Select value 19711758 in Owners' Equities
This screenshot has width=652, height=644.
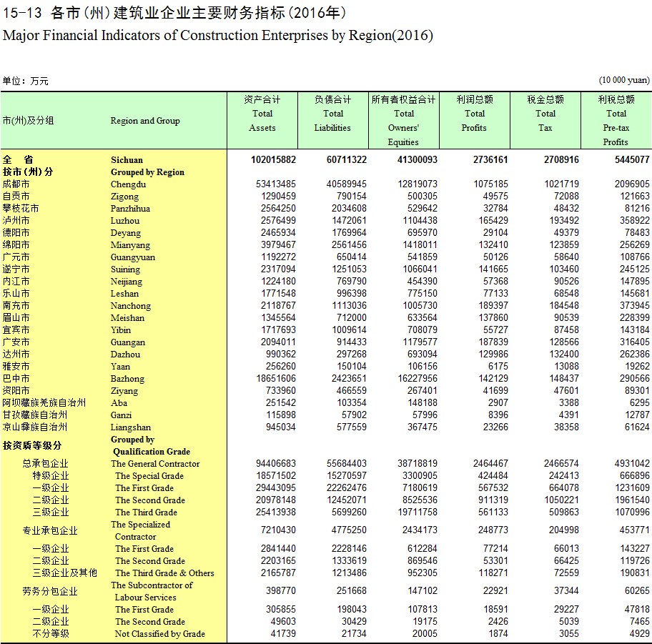pyautogui.click(x=418, y=512)
